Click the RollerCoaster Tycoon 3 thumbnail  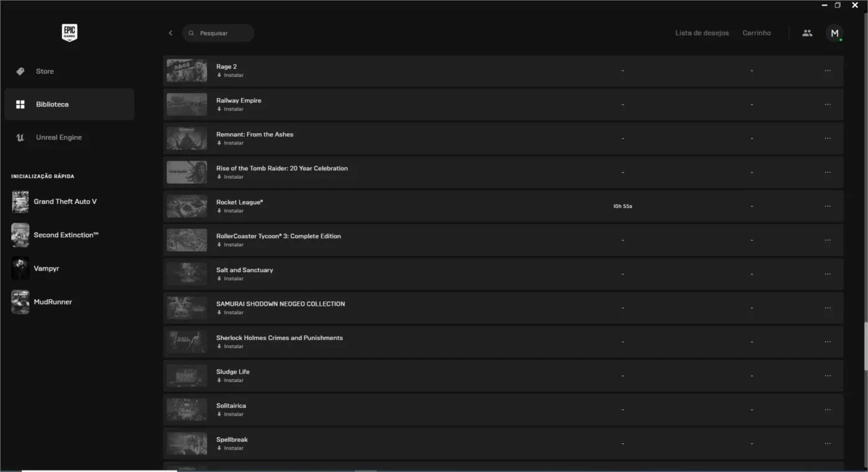pyautogui.click(x=187, y=240)
